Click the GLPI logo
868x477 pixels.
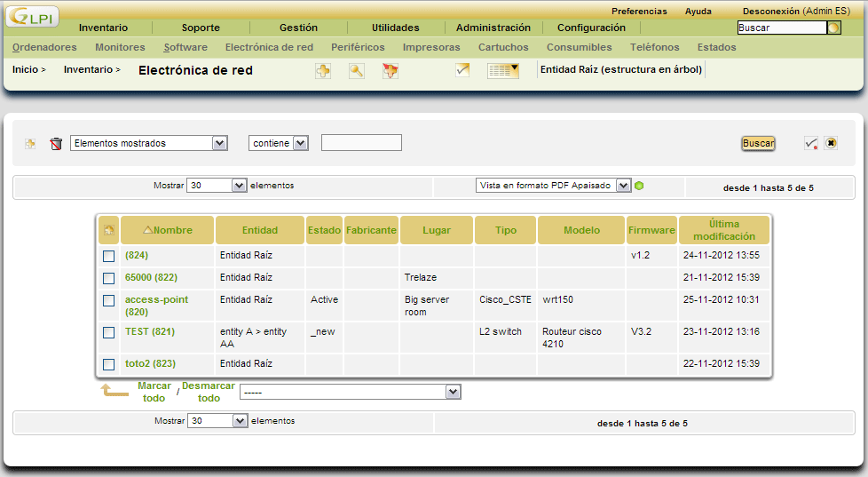[x=32, y=17]
